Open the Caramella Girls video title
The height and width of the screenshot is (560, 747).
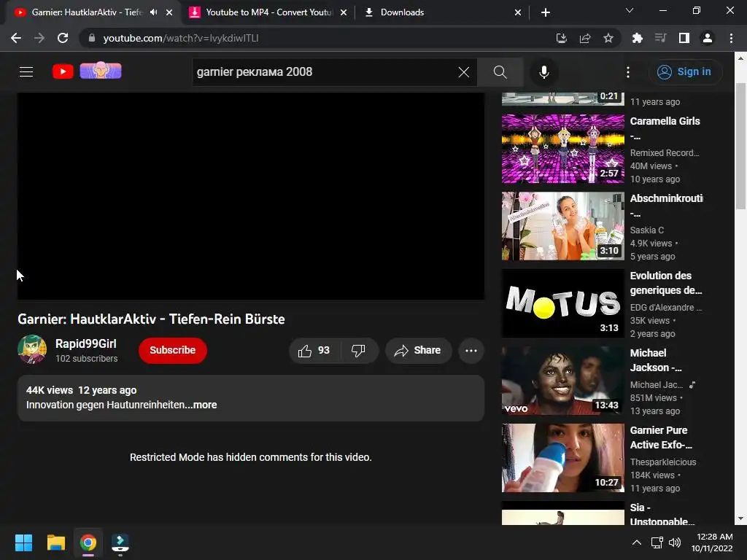click(x=665, y=128)
